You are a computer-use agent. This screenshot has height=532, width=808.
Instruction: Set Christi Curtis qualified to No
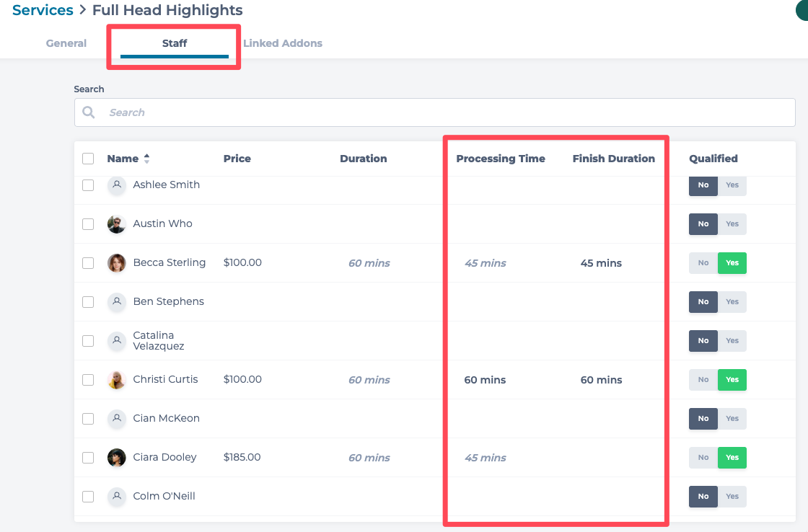click(703, 380)
